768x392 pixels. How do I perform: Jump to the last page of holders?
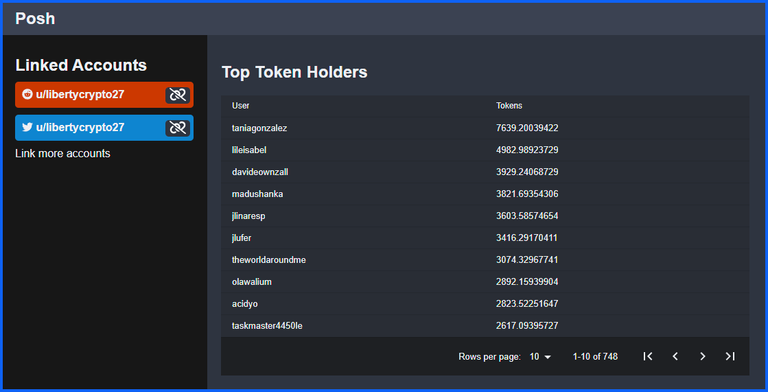[730, 356]
